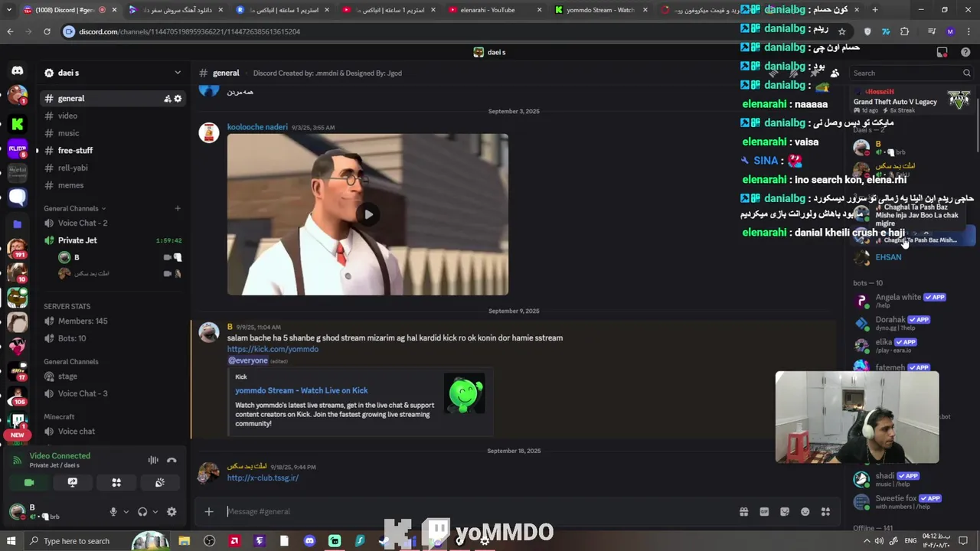Open microphone input options arrow

[126, 512]
